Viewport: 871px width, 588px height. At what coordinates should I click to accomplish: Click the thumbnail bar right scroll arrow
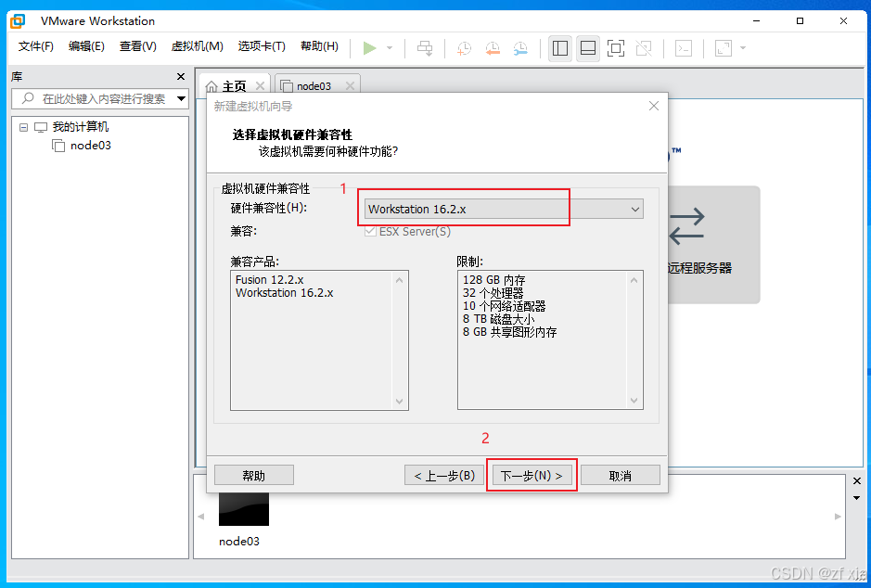[838, 517]
